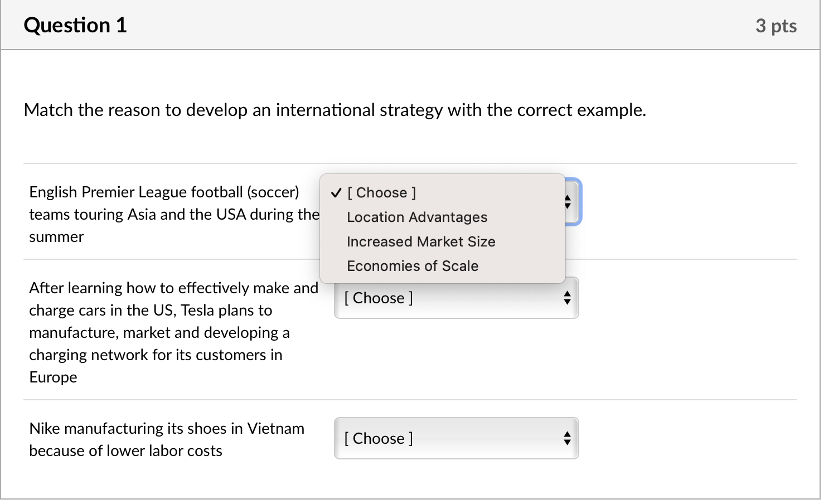
Task: Open the dropdown for the Tesla example
Action: pos(456,298)
